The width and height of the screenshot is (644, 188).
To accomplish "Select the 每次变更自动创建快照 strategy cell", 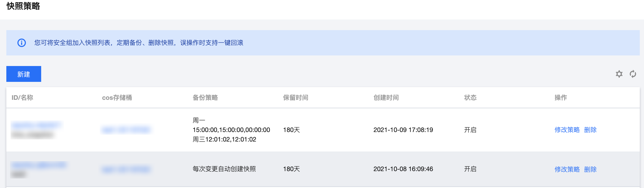I will (224, 169).
